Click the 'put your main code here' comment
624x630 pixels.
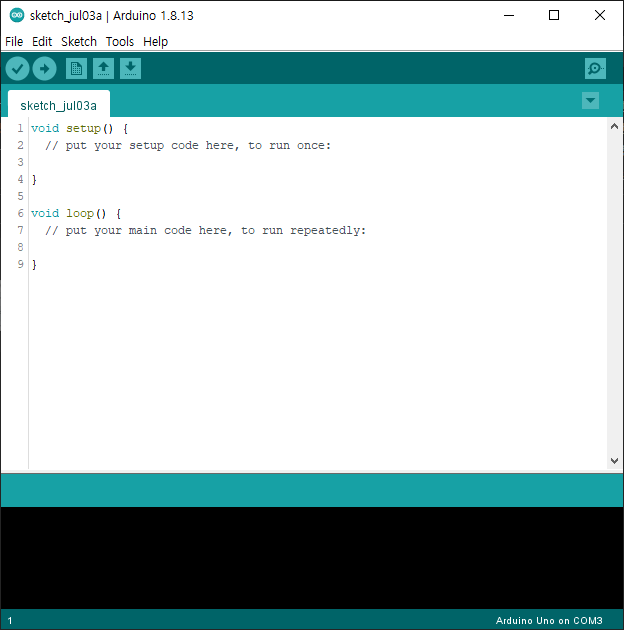(205, 230)
